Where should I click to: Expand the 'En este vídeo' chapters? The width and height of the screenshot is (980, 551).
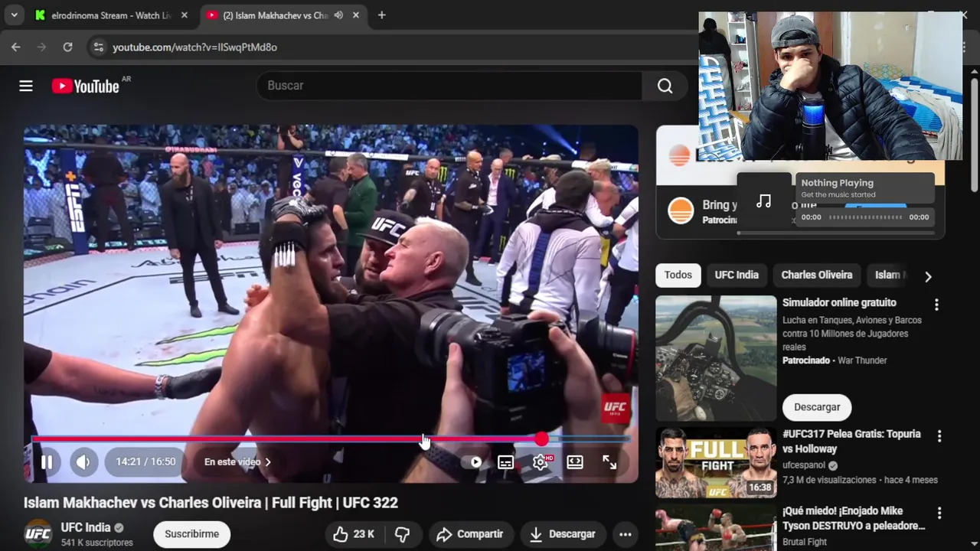pos(237,462)
